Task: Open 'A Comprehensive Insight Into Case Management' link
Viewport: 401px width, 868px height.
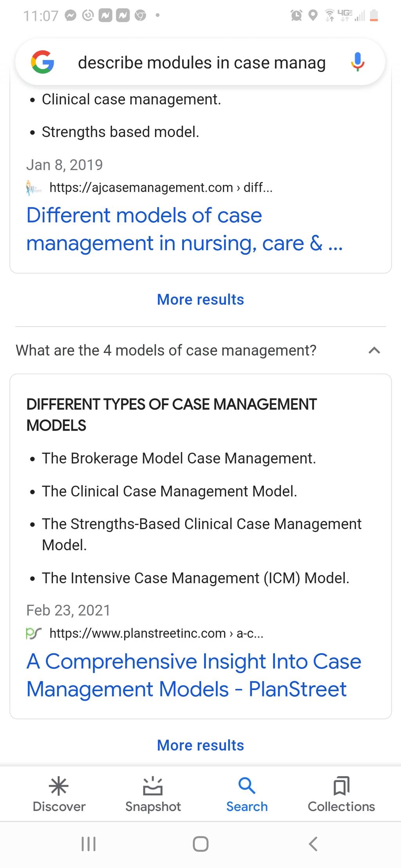Action: [193, 675]
